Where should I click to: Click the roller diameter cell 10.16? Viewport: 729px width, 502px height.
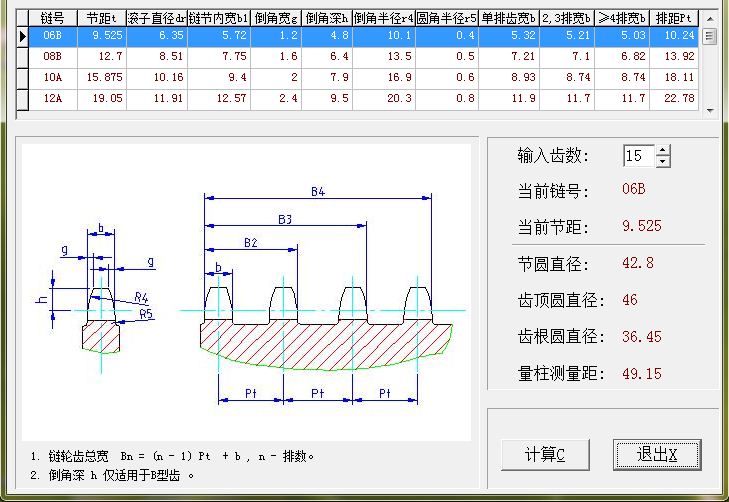click(x=157, y=78)
